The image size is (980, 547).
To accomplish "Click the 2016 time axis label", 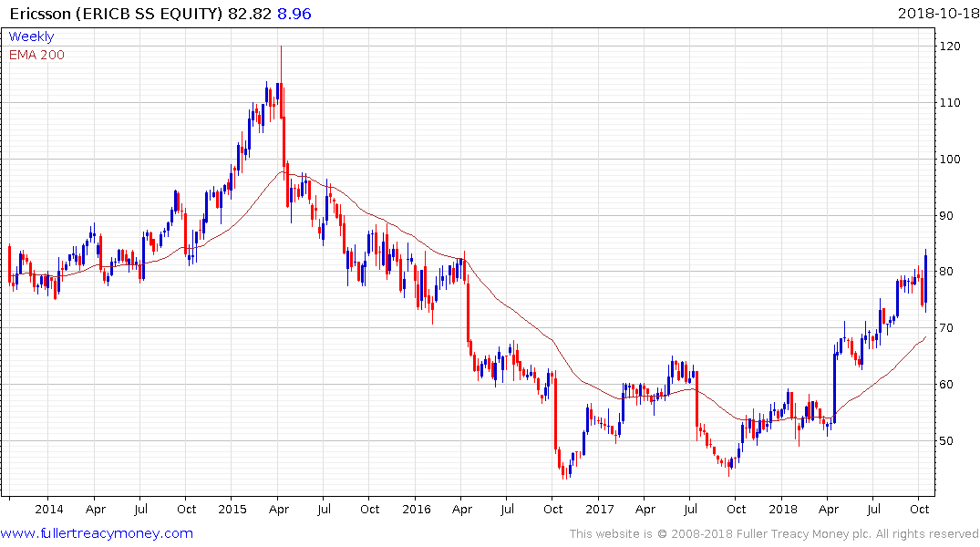I will click(417, 509).
